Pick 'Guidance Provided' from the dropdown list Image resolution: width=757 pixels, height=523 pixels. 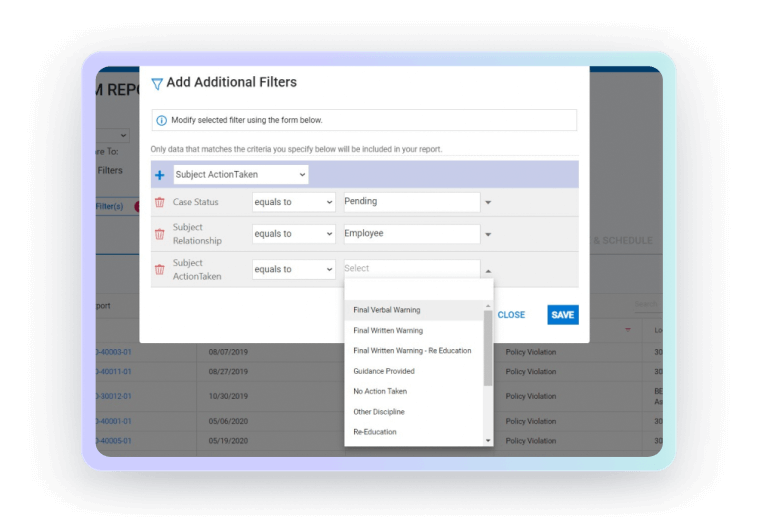[384, 371]
